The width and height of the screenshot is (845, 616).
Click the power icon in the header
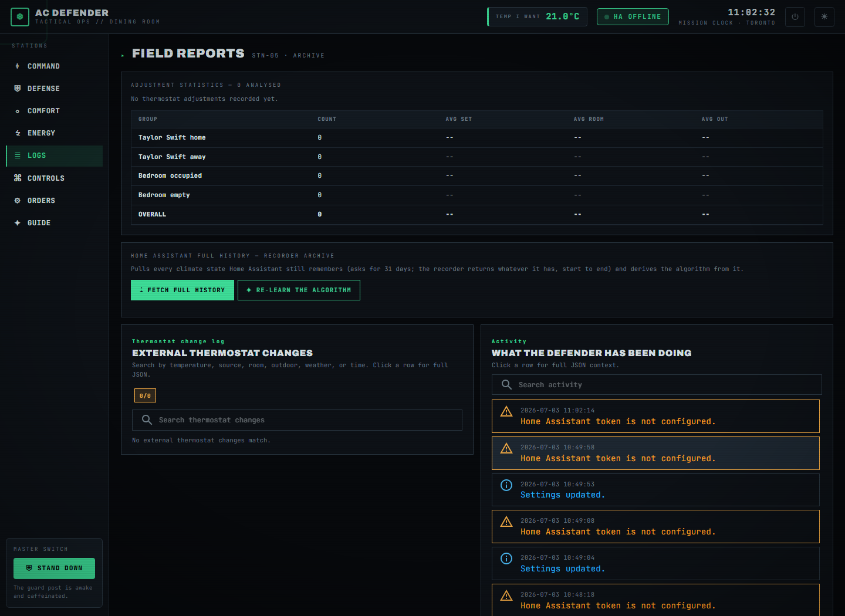click(x=795, y=17)
